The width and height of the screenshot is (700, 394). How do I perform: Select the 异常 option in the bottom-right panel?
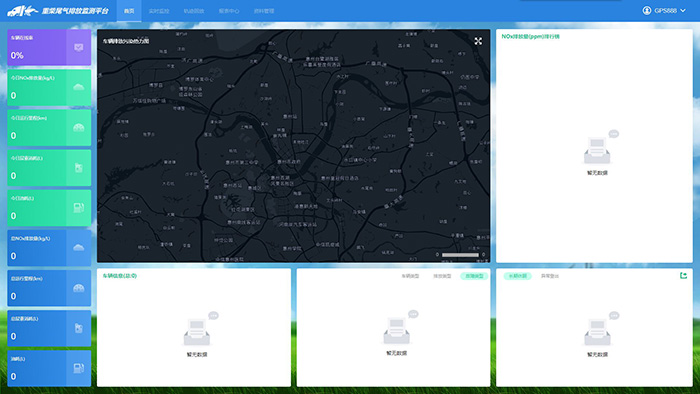tap(550, 276)
